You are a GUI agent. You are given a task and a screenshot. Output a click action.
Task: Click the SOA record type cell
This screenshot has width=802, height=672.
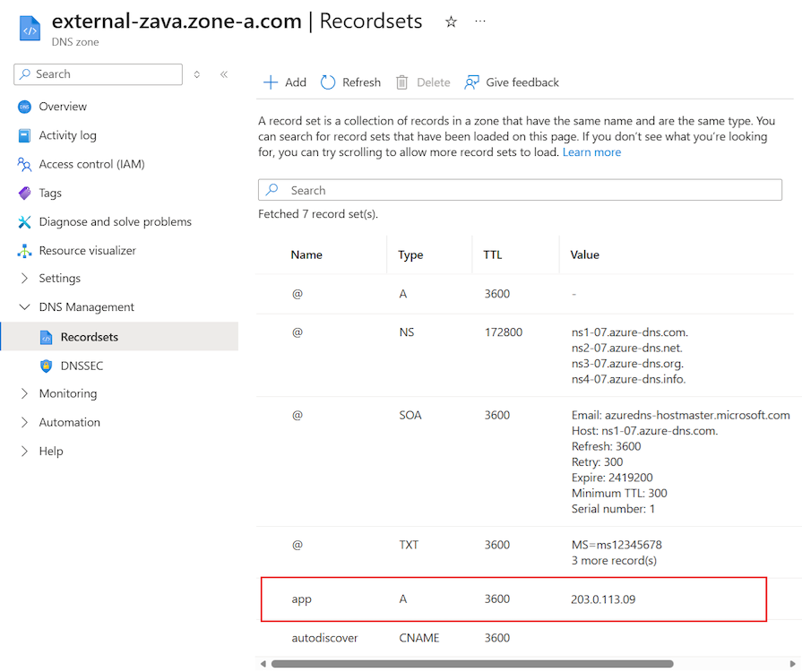(x=410, y=415)
